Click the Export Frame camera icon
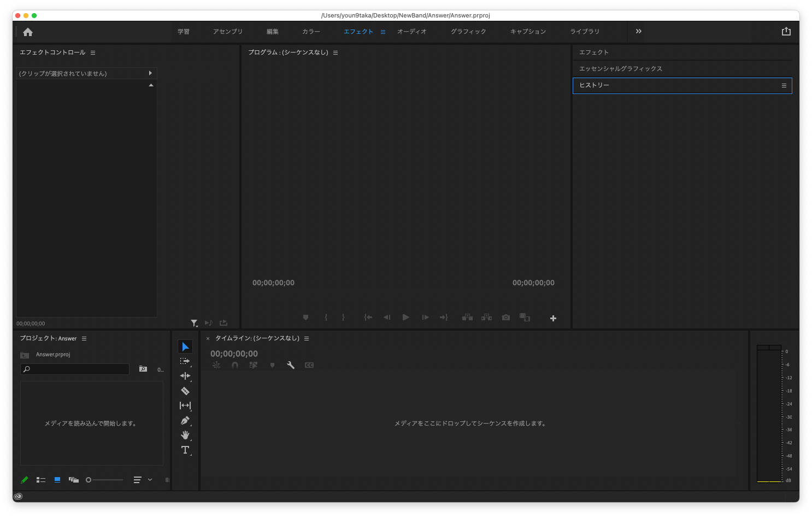Screen dimensions: 812x517 point(506,318)
